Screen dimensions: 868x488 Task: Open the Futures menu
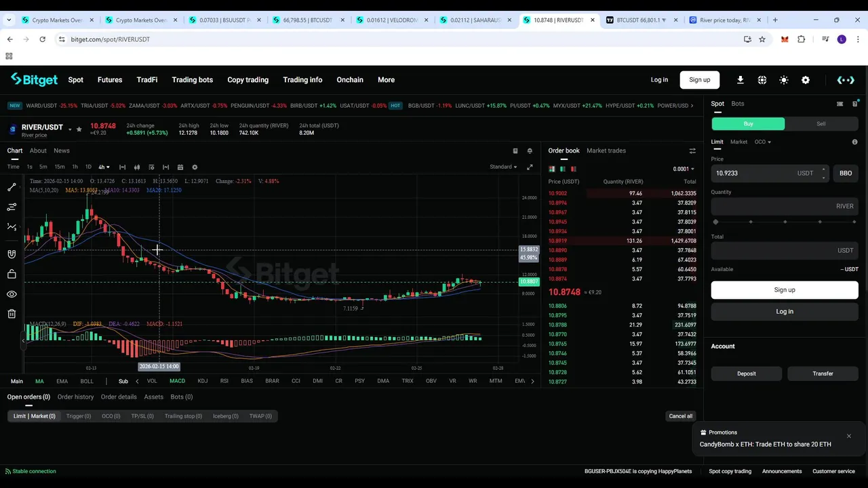[110, 80]
